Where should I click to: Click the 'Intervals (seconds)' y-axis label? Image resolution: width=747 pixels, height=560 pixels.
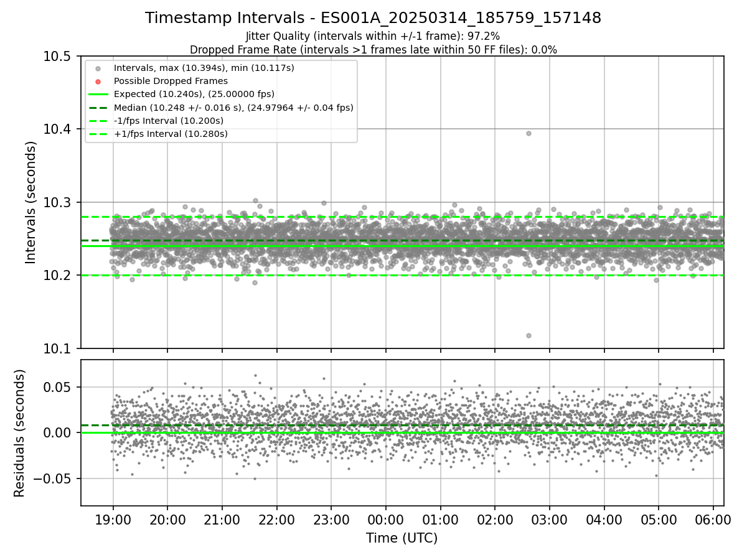(x=31, y=202)
